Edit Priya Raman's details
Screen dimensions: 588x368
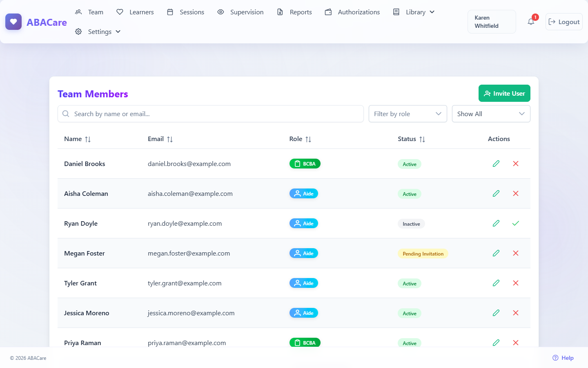[496, 343]
